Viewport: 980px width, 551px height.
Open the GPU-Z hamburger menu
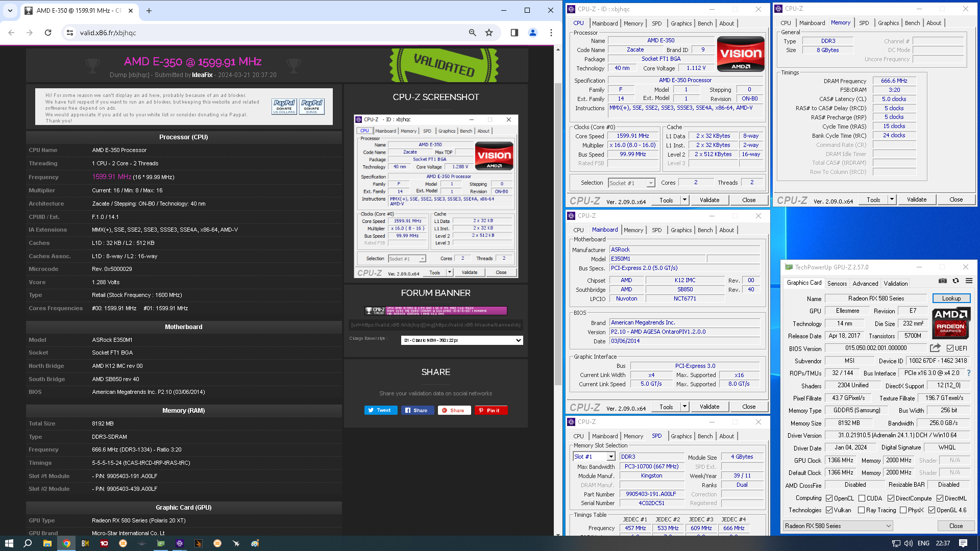tap(969, 281)
